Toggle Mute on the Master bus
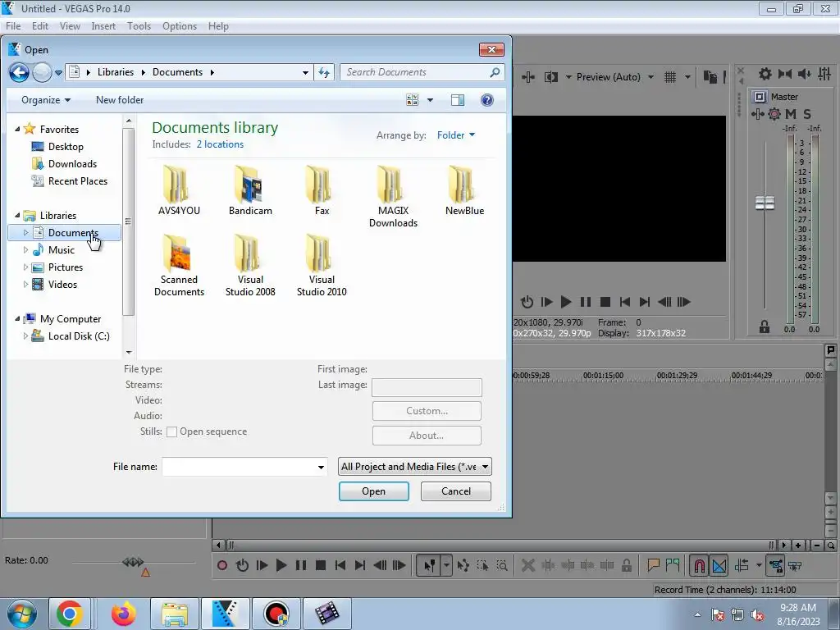Screen dimensions: 840x630 point(791,113)
